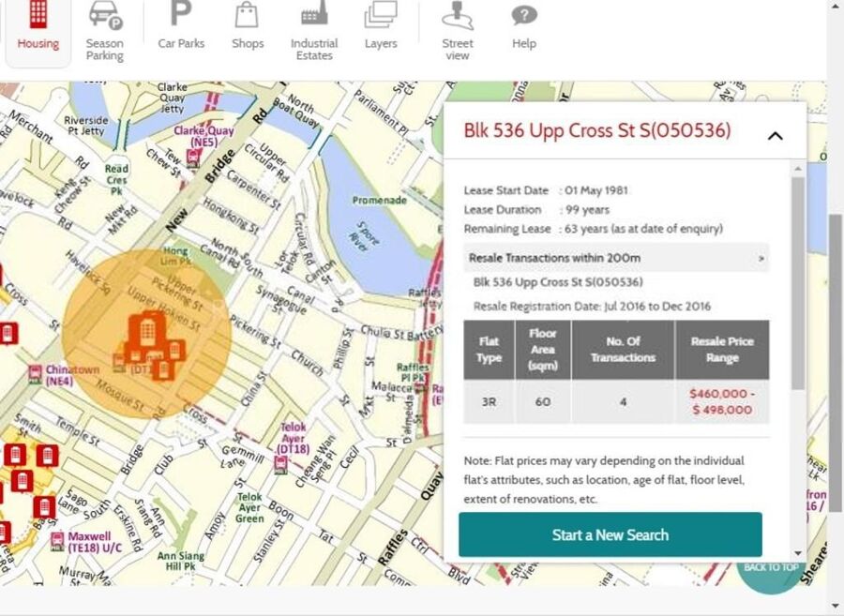Click the Resale Price Range column header
The height and width of the screenshot is (616, 844).
tap(721, 350)
